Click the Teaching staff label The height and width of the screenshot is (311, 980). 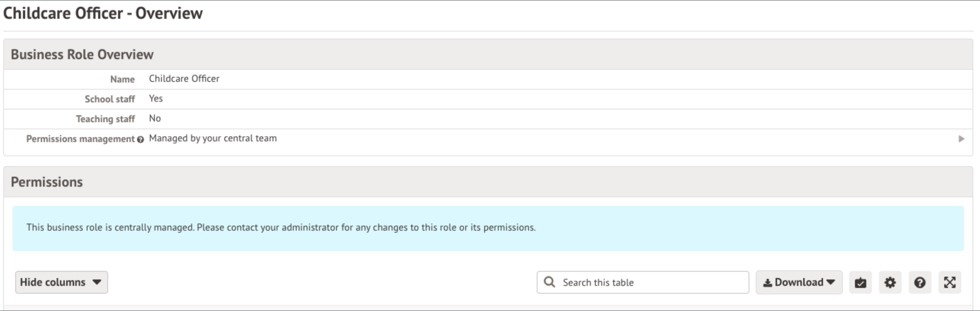[x=105, y=119]
